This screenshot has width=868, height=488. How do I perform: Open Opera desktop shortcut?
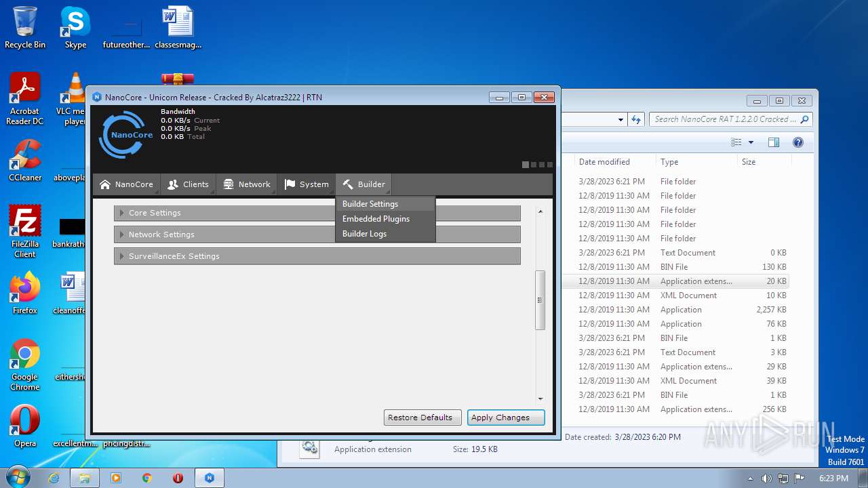25,426
